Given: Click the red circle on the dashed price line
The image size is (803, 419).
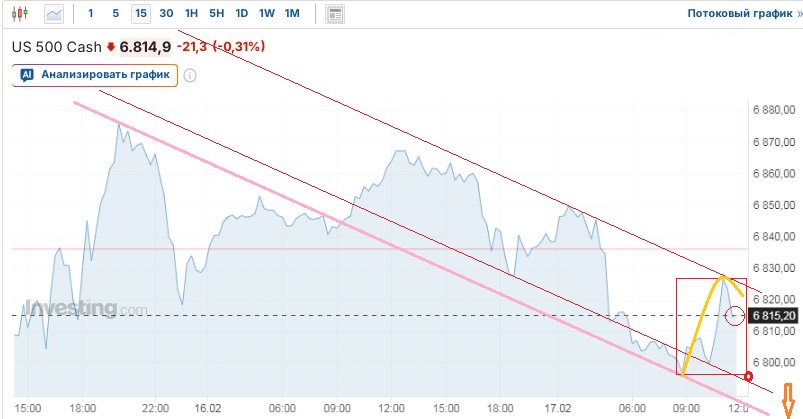Looking at the screenshot, I should tap(735, 316).
